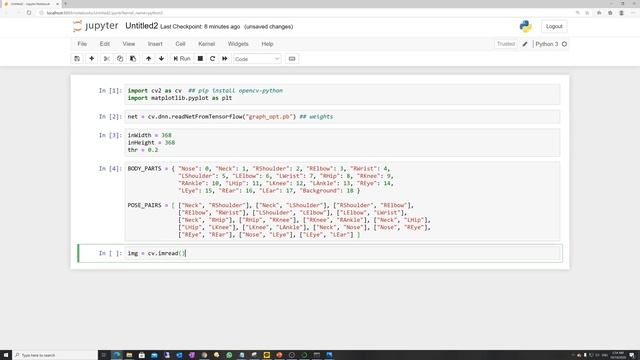
Task: Click the In [4] cell prompt
Action: tap(110, 169)
